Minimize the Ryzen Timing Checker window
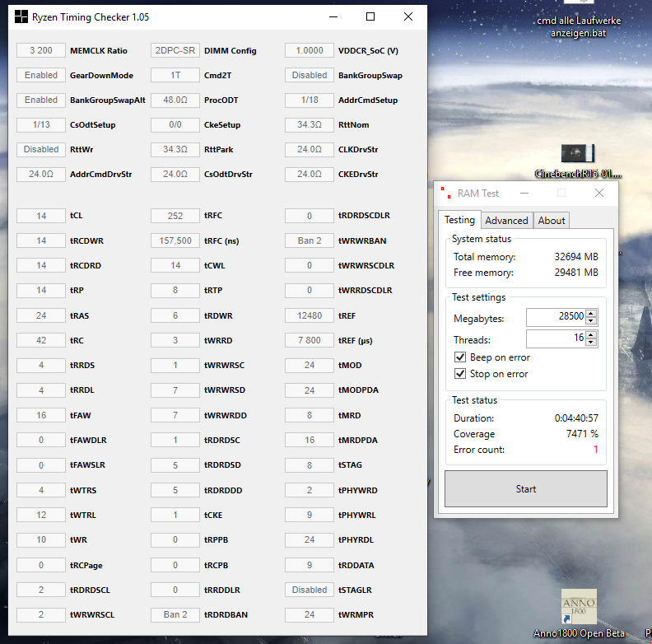 coord(333,17)
